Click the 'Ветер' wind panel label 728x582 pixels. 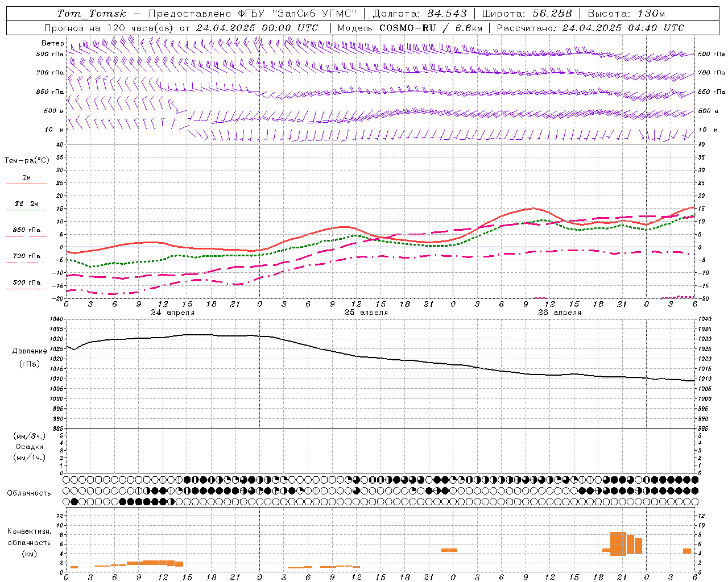pos(53,43)
